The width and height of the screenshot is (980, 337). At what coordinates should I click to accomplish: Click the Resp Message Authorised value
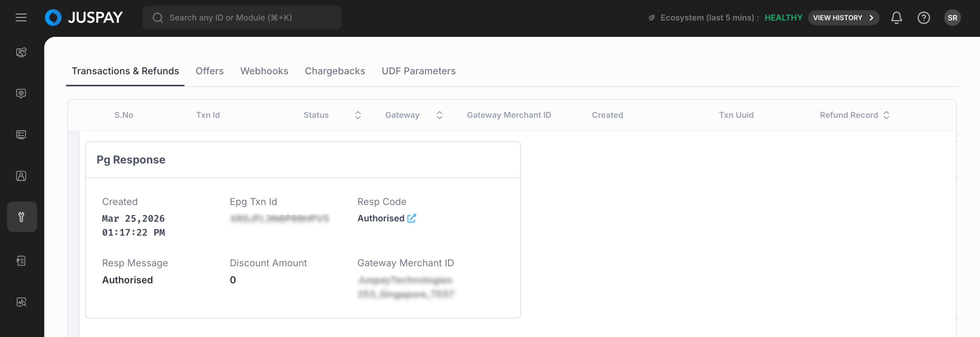pos(127,280)
